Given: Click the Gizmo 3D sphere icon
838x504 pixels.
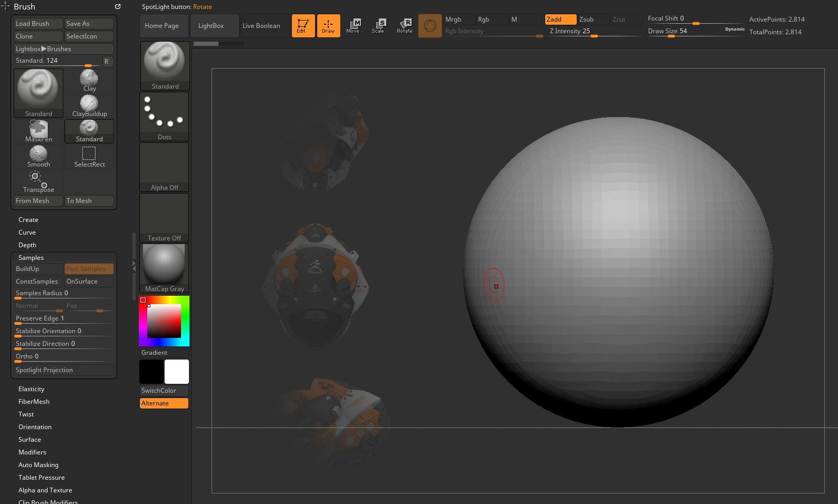Looking at the screenshot, I should coord(430,26).
